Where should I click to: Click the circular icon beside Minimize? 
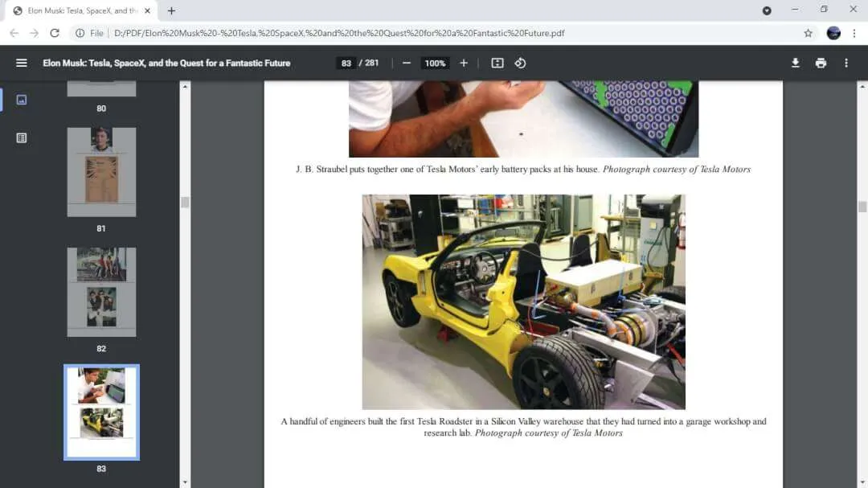click(x=767, y=10)
